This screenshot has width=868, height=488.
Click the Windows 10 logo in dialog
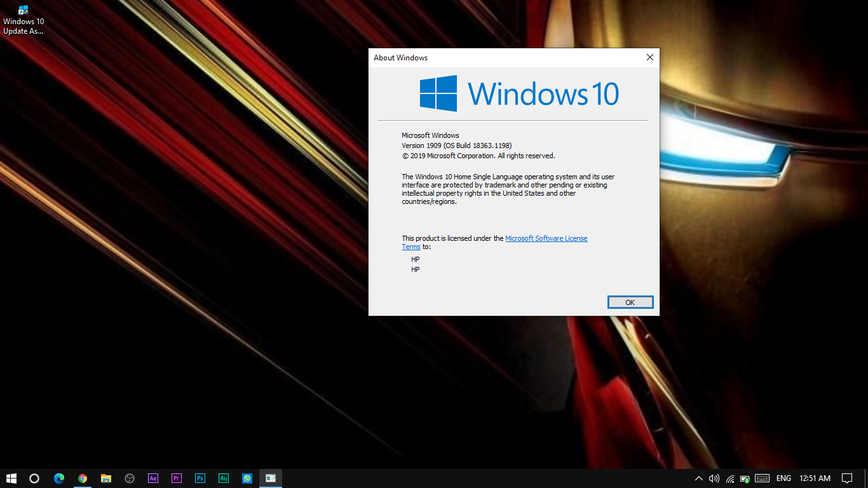click(519, 93)
